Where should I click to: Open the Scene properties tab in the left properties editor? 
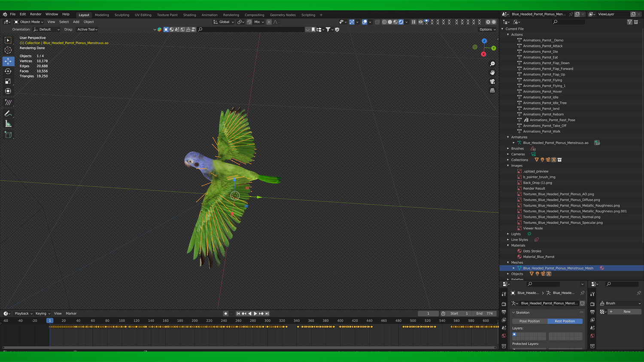pyautogui.click(x=504, y=328)
